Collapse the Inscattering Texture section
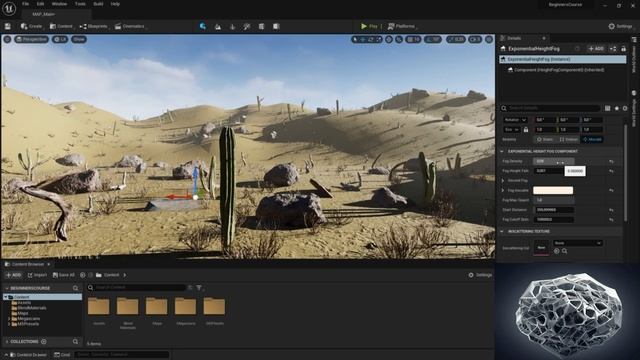The width and height of the screenshot is (640, 360). pos(502,231)
